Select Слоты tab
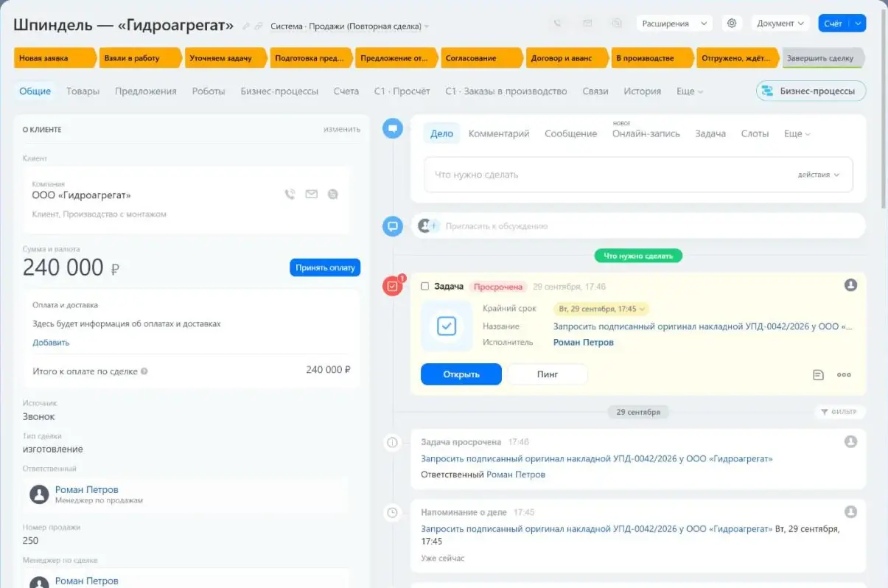This screenshot has height=588, width=888. (755, 133)
